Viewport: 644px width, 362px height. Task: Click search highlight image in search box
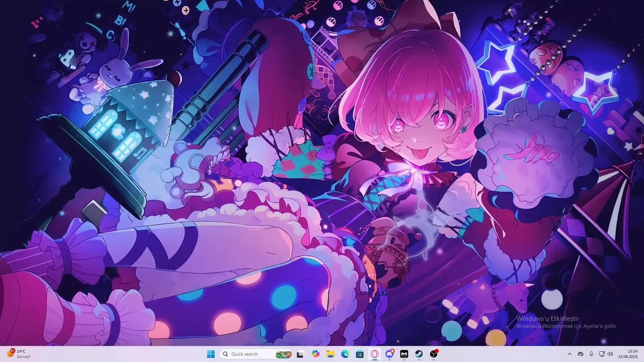click(x=284, y=354)
